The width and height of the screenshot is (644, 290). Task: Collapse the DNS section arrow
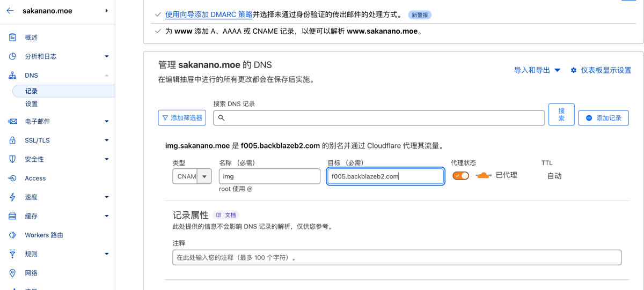tap(106, 76)
